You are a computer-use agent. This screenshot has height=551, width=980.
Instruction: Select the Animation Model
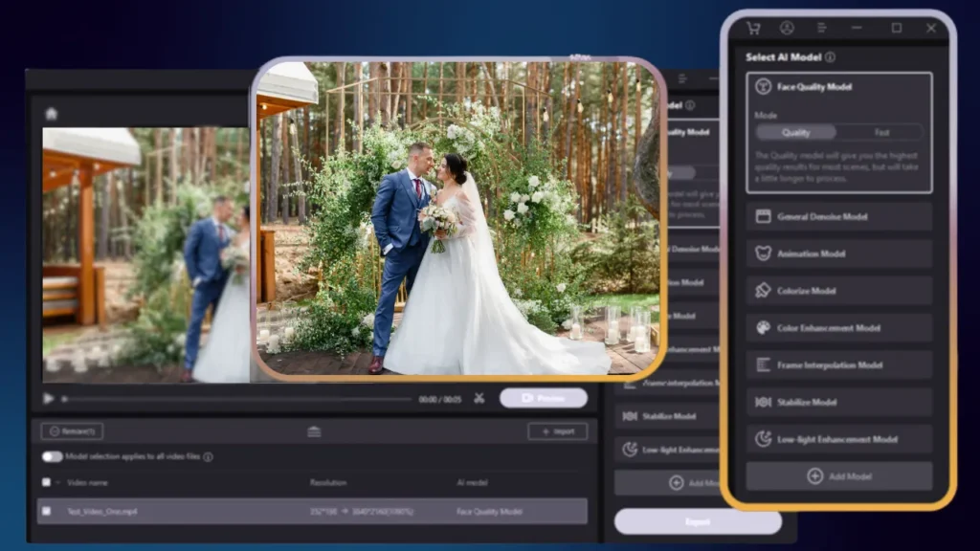click(x=838, y=253)
